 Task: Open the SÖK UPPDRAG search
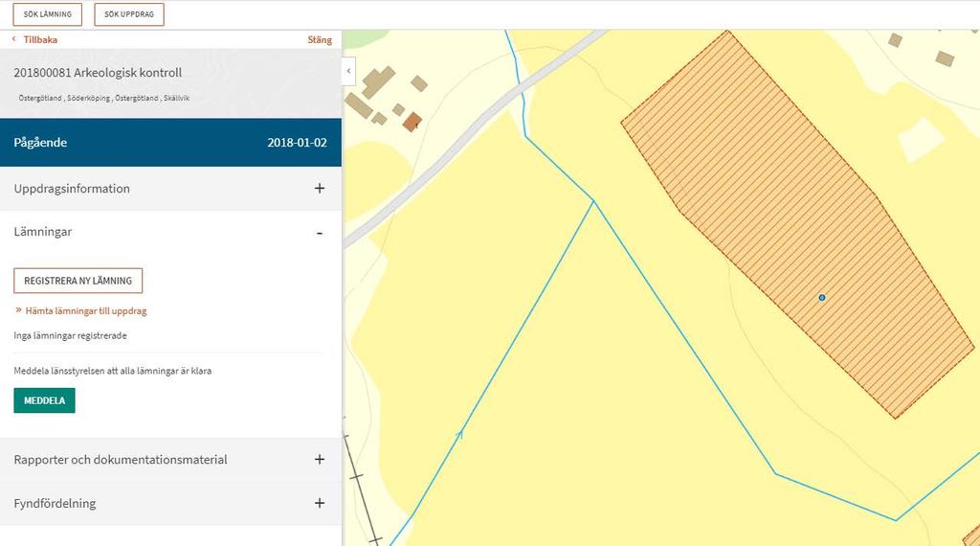click(x=129, y=13)
